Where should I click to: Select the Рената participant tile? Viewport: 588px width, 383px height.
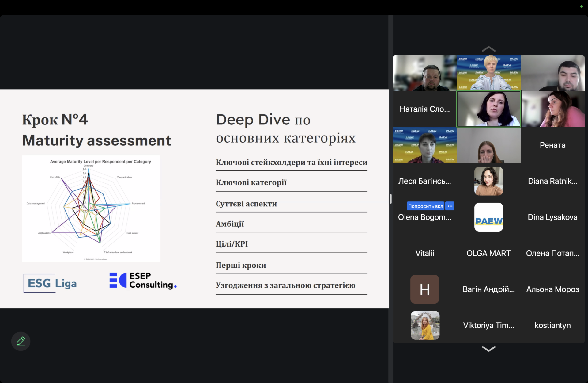[x=552, y=145]
